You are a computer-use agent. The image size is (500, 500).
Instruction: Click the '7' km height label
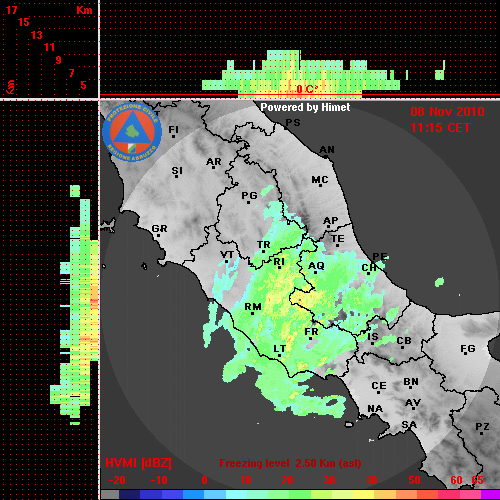pyautogui.click(x=71, y=73)
